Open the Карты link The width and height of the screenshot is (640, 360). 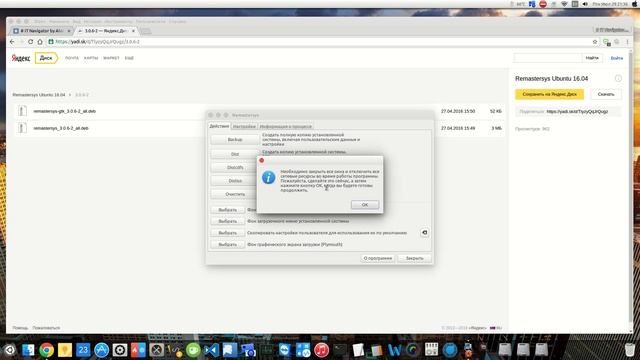point(91,58)
